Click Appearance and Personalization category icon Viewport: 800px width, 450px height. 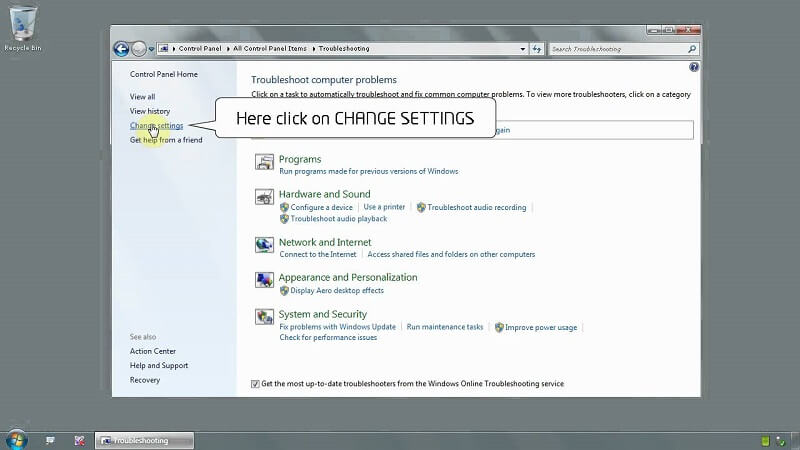point(264,280)
